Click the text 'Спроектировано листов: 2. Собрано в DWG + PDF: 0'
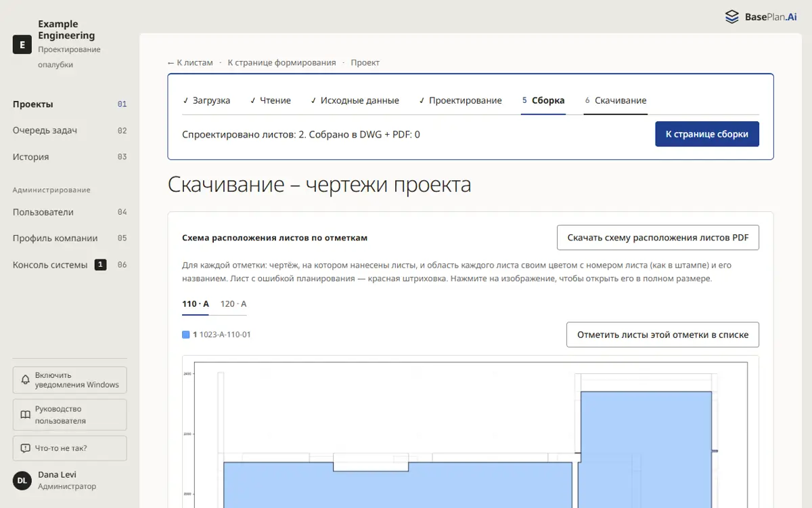The width and height of the screenshot is (812, 508). click(301, 134)
